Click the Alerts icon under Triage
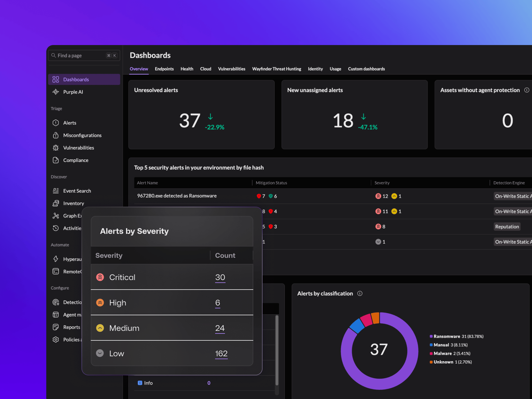Image resolution: width=532 pixels, height=399 pixels. [x=55, y=123]
